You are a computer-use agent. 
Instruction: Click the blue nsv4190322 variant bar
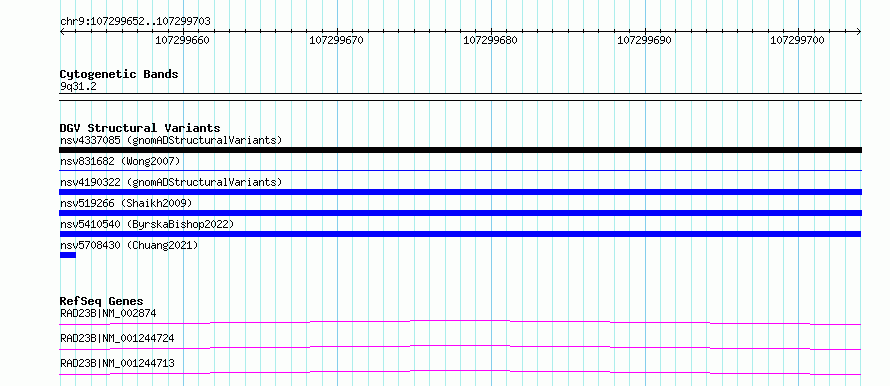tap(460, 192)
